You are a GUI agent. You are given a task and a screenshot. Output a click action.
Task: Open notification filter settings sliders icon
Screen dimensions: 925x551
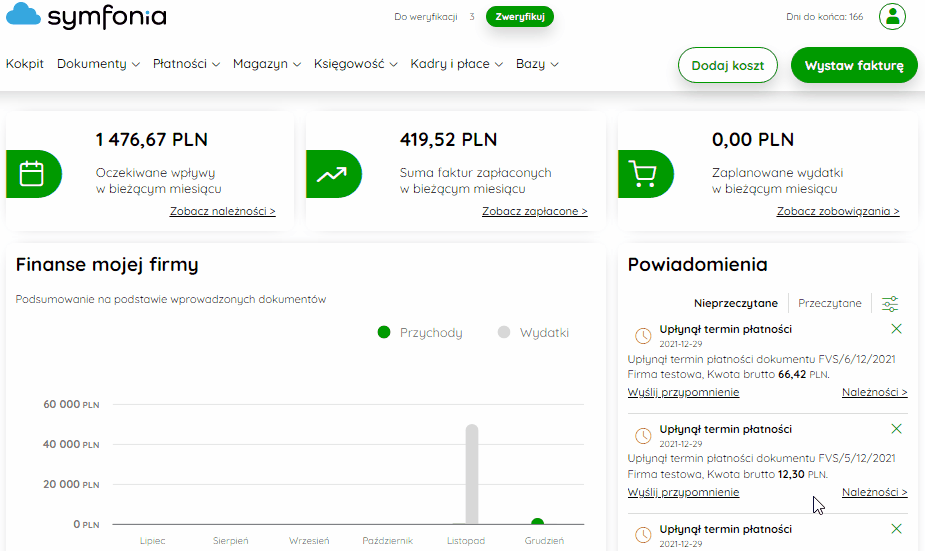click(x=890, y=304)
